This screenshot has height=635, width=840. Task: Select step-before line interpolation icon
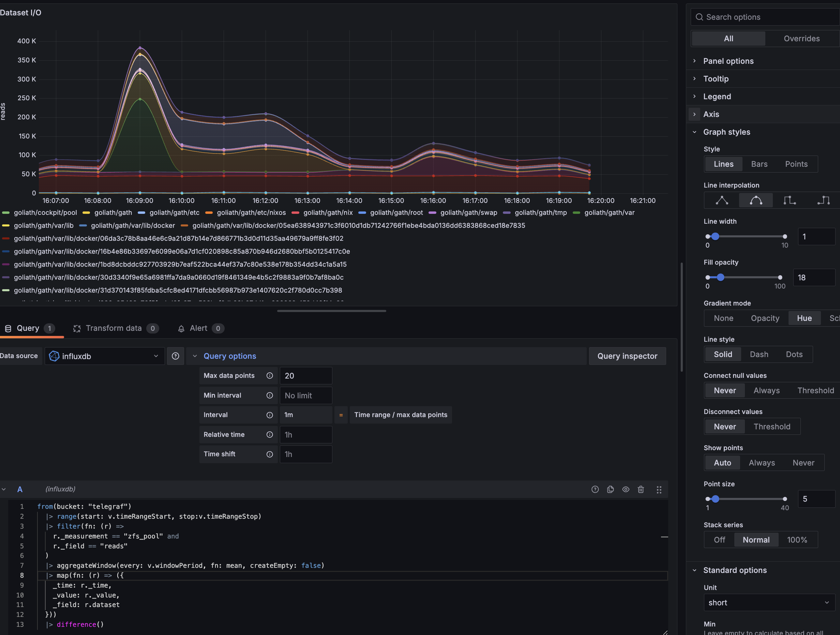(790, 200)
